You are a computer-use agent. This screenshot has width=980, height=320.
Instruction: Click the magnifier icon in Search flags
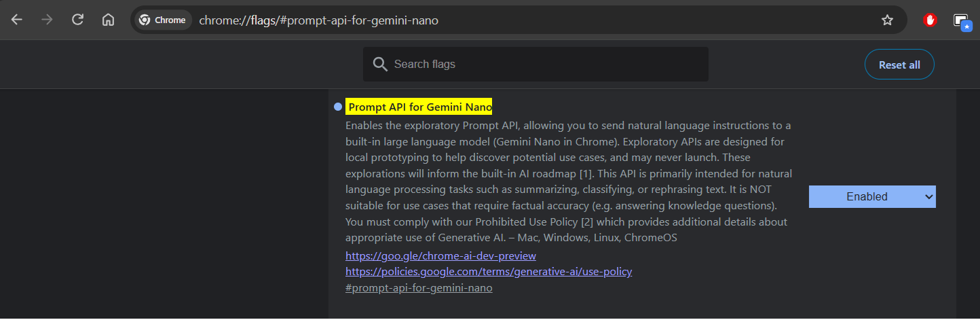click(x=380, y=64)
